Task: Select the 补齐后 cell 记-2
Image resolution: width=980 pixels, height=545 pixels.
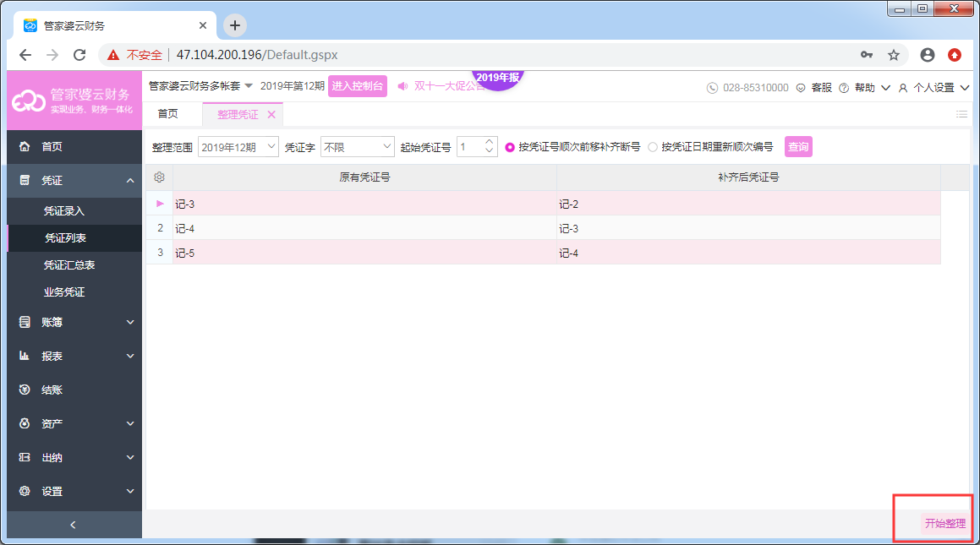Action: pyautogui.click(x=748, y=204)
